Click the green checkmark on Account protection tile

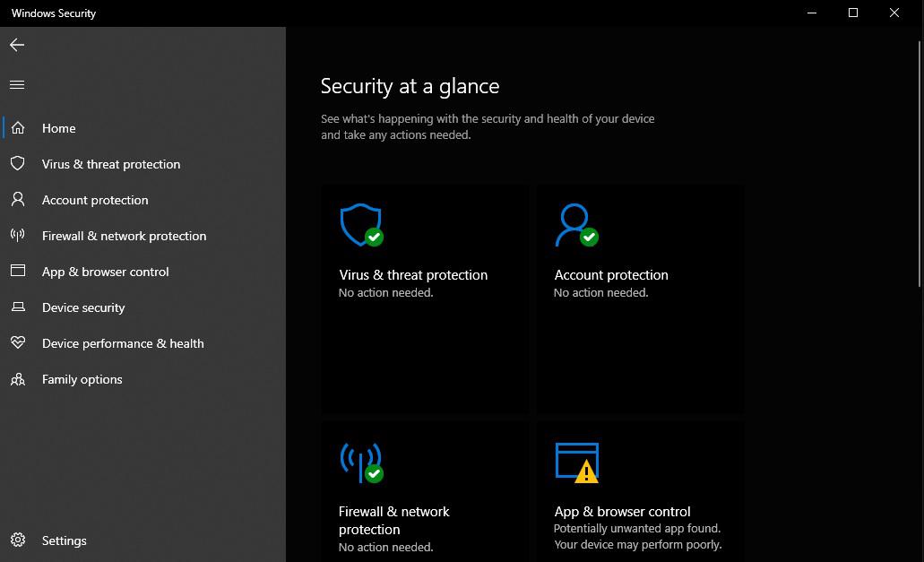pyautogui.click(x=591, y=236)
